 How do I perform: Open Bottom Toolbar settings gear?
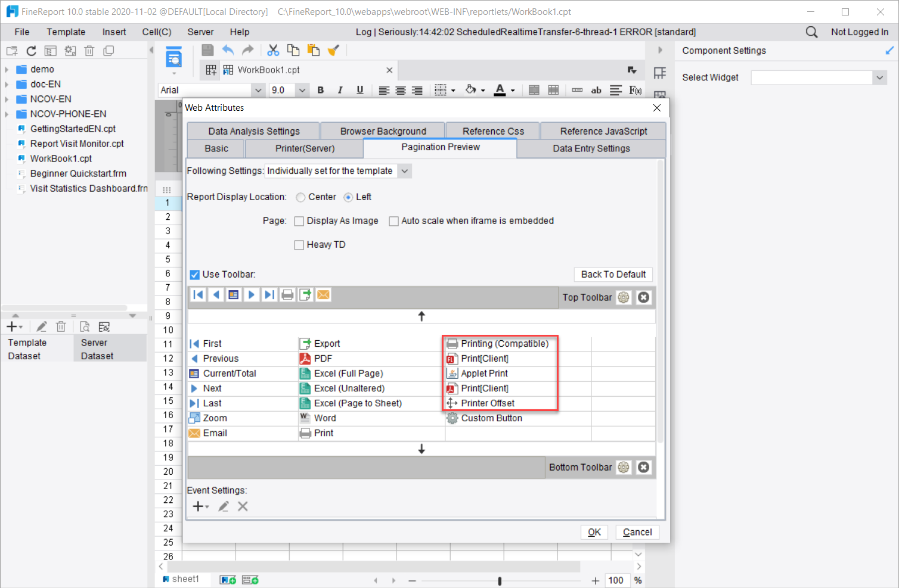[x=624, y=467]
